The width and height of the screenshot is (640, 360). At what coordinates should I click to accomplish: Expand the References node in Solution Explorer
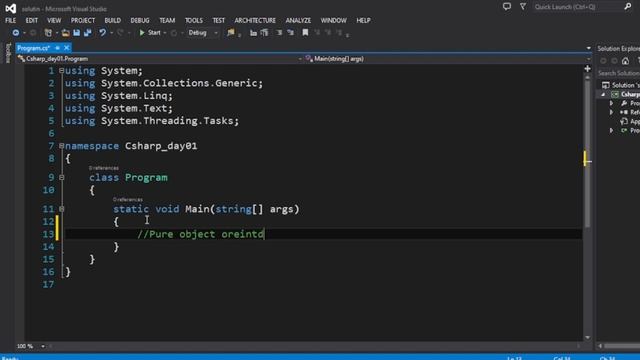pos(611,112)
